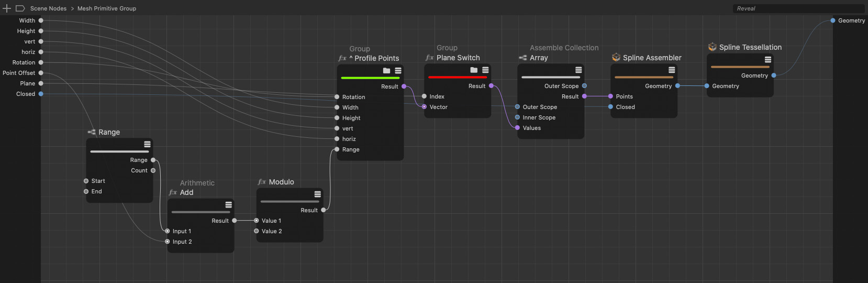Click the Range node type icon
868x283 pixels.
click(92, 132)
